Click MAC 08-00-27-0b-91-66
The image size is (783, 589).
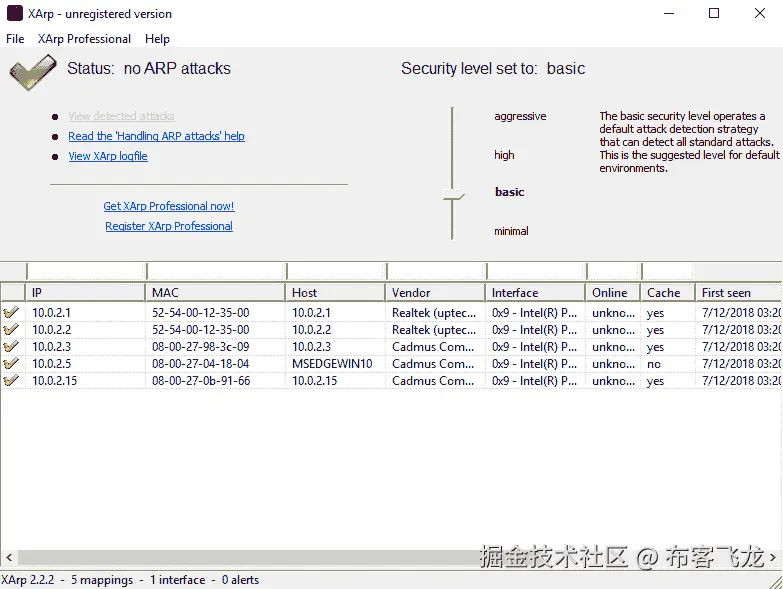201,381
